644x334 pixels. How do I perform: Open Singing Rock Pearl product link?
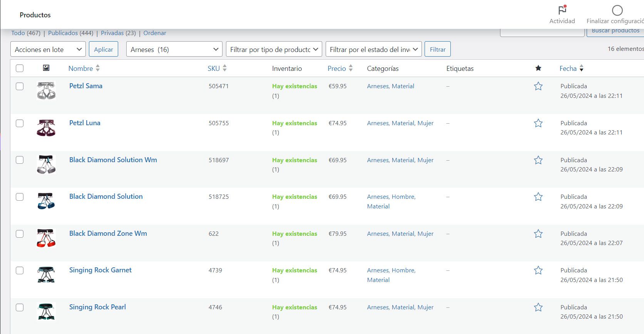pyautogui.click(x=97, y=307)
